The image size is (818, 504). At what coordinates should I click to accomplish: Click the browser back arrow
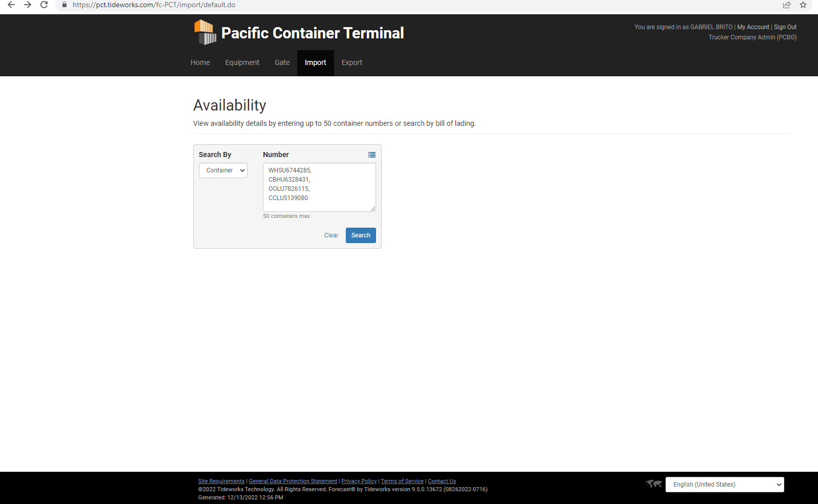tap(11, 5)
